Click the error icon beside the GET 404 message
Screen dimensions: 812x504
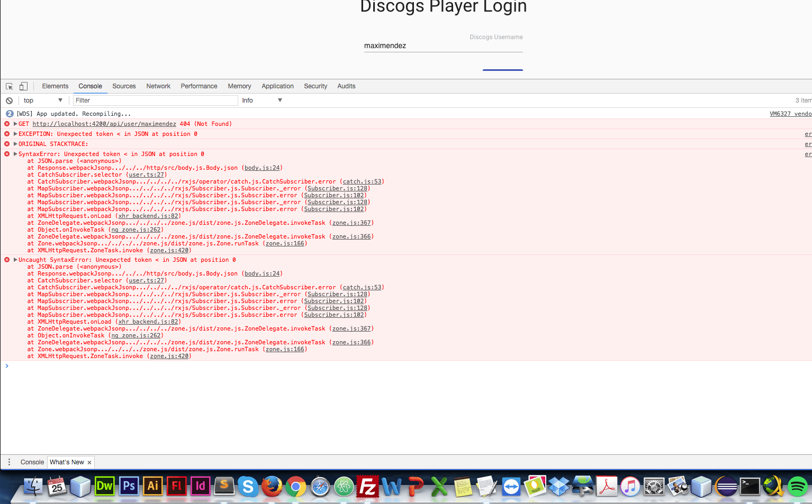7,124
